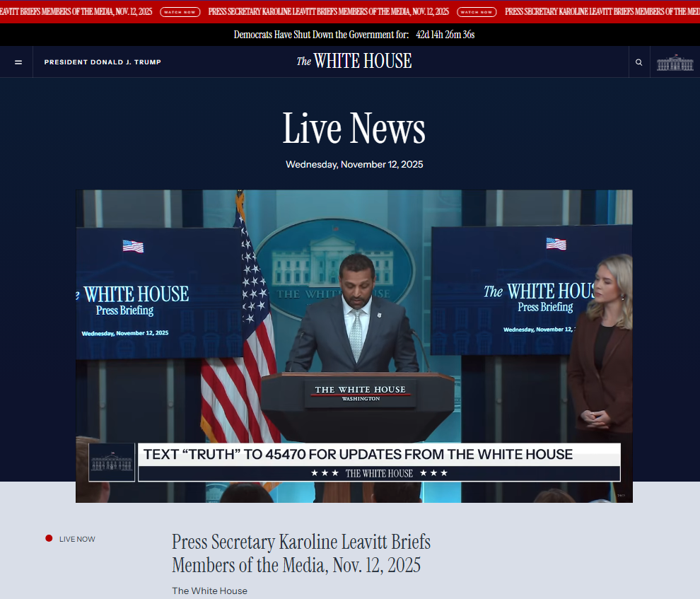The image size is (700, 599).
Task: Click the White House emblem in video lower-third
Action: (x=112, y=462)
